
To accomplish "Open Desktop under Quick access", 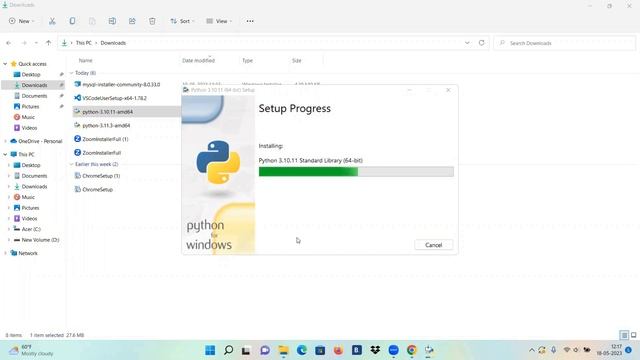I will pyautogui.click(x=27, y=75).
